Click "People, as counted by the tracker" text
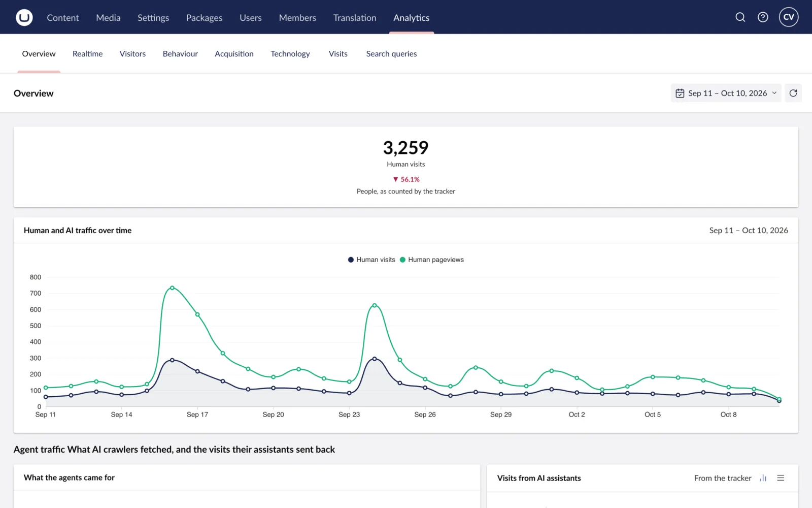The image size is (812, 508). 406,192
